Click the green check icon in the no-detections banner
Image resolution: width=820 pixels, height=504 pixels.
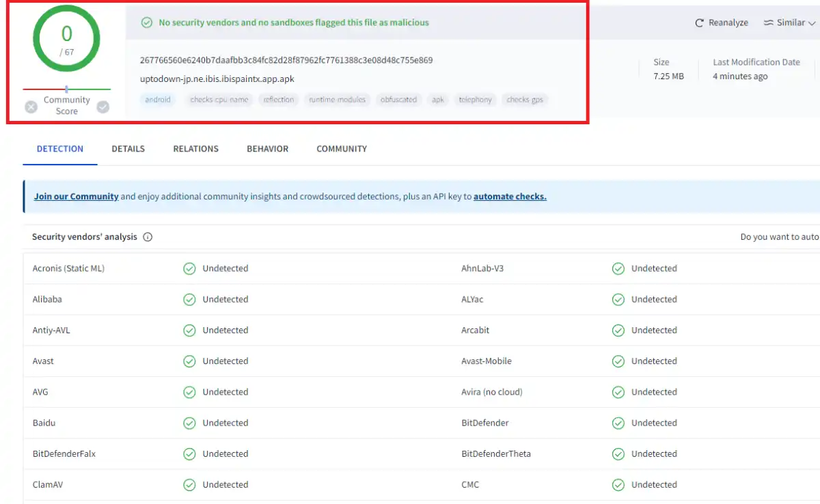pyautogui.click(x=146, y=23)
